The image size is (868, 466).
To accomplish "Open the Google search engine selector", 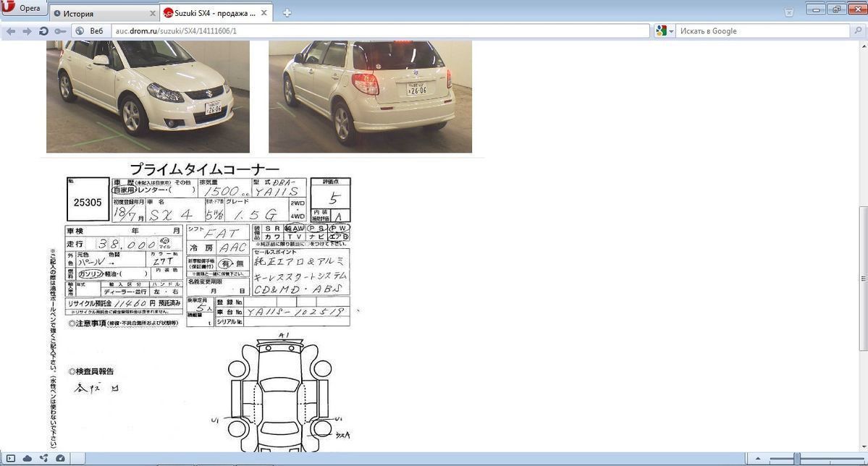I will point(665,31).
